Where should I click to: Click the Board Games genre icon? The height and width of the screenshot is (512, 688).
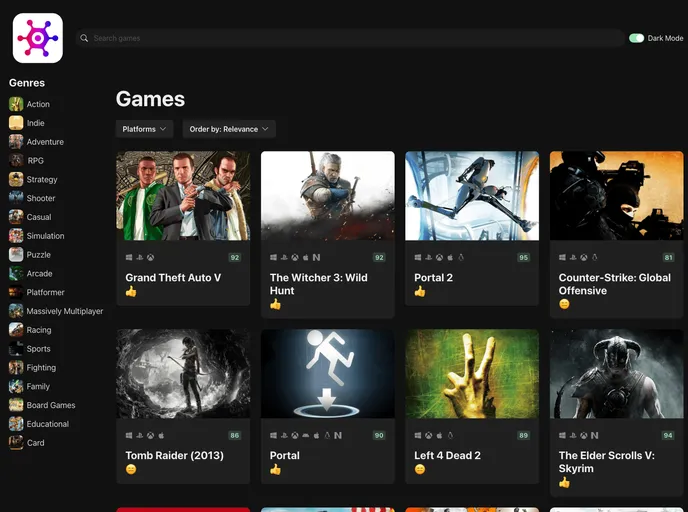pyautogui.click(x=16, y=405)
